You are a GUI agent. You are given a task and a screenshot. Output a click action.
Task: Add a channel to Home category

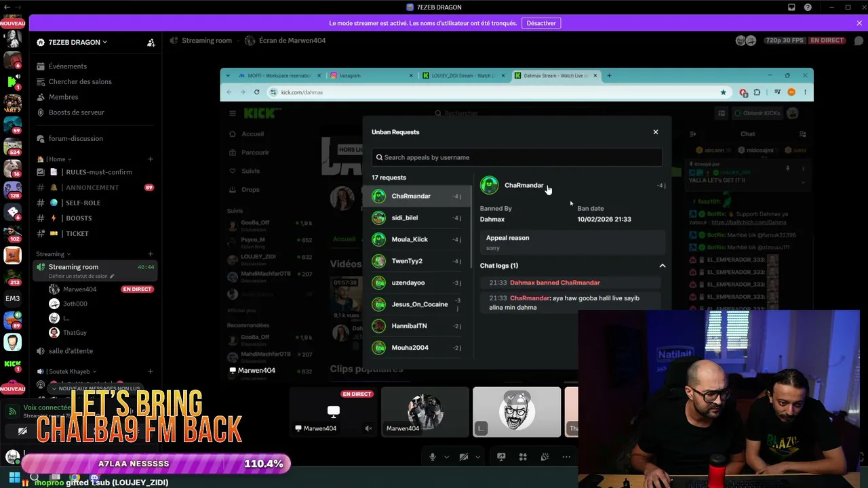pyautogui.click(x=151, y=159)
